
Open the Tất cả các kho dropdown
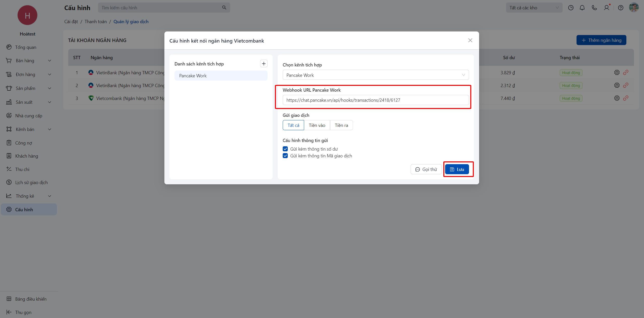click(534, 8)
